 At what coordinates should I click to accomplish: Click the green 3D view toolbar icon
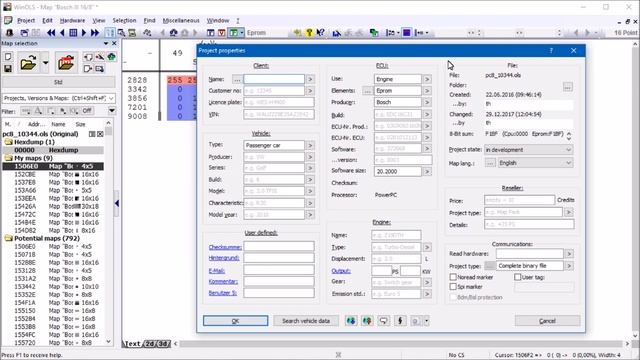(x=233, y=33)
